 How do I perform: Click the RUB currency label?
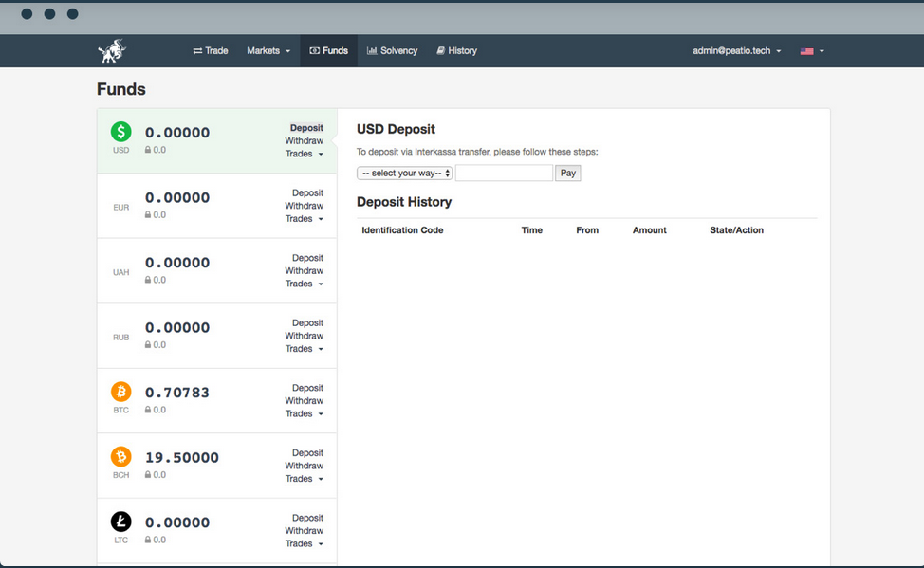point(120,337)
